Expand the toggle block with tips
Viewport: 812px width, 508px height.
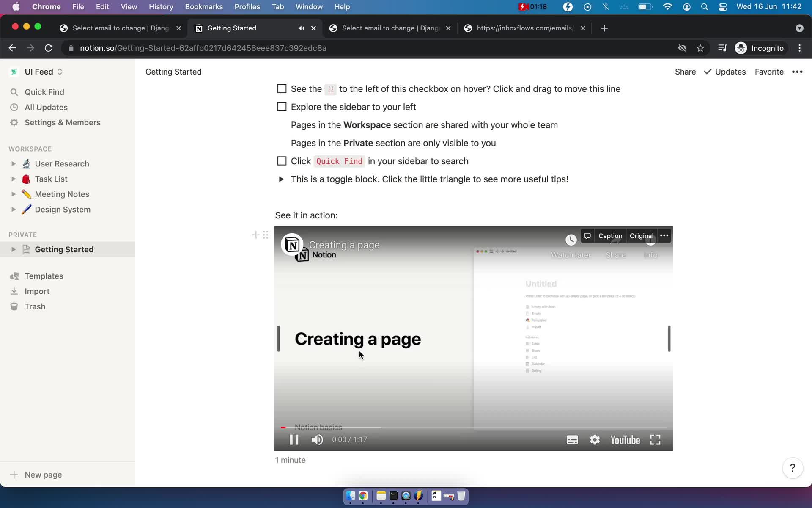(281, 179)
